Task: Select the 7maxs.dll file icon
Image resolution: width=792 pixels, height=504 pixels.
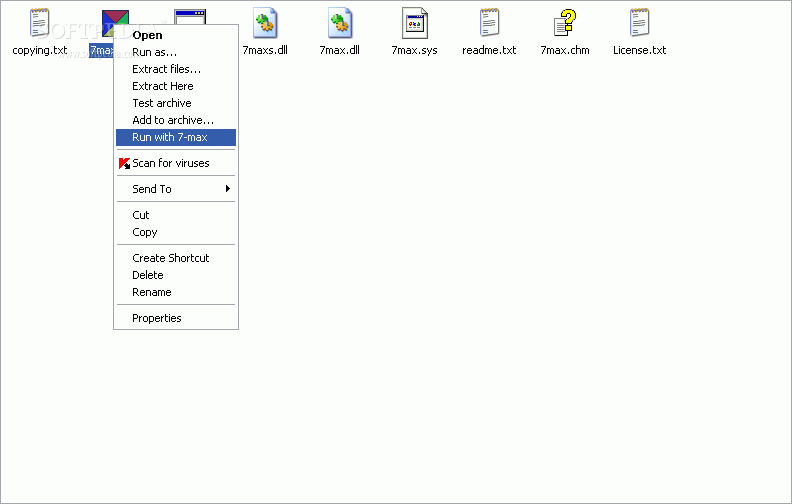Action: (x=265, y=23)
